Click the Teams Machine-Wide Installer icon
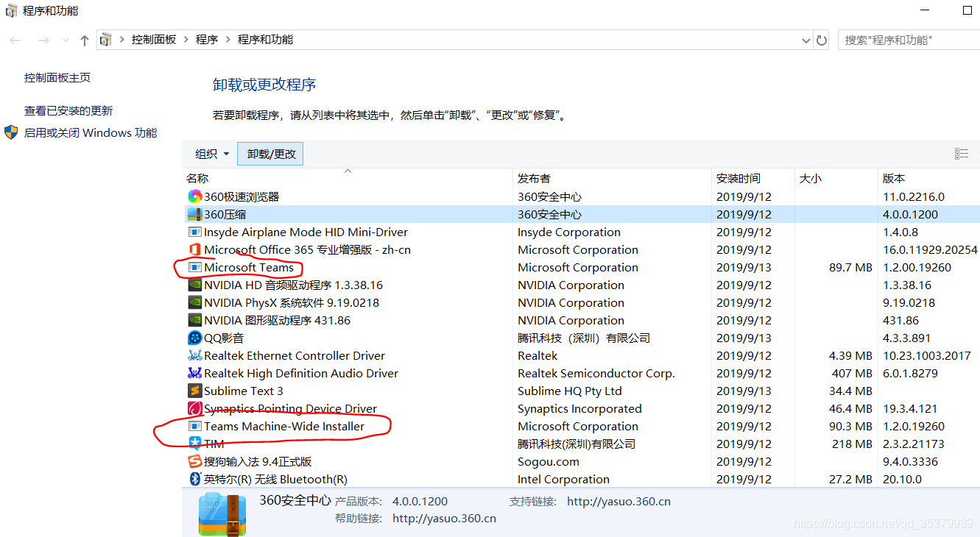This screenshot has width=980, height=537. [194, 426]
